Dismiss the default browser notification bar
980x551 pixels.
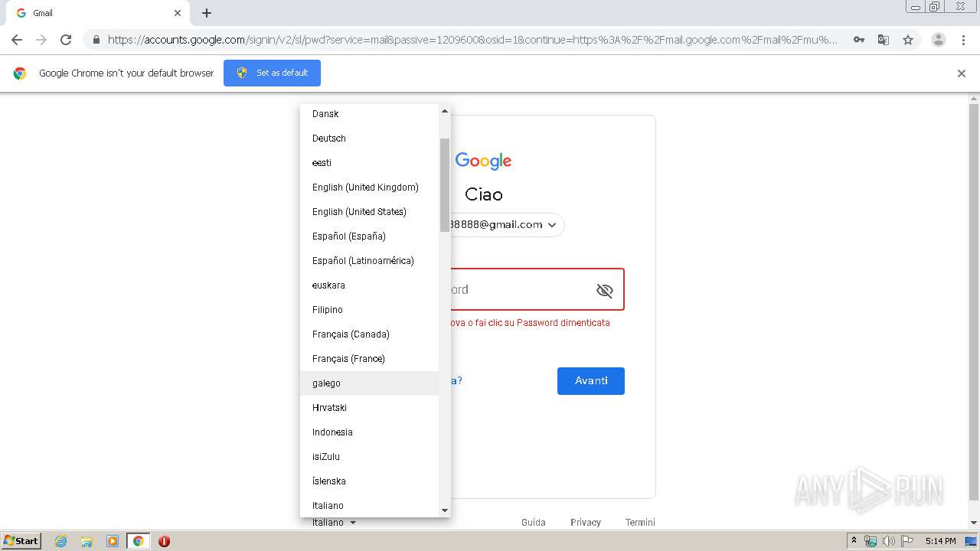962,73
